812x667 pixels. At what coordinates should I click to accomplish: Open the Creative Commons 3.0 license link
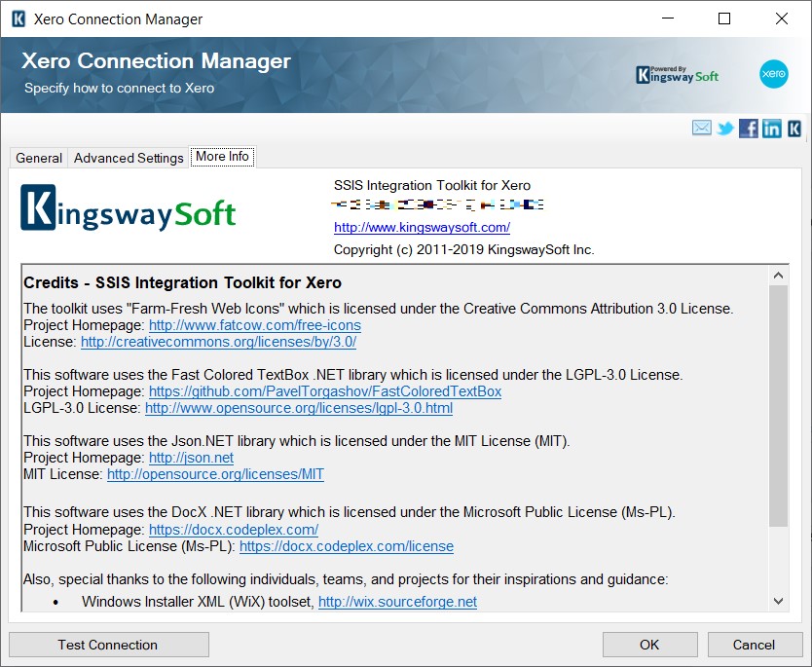(x=218, y=342)
